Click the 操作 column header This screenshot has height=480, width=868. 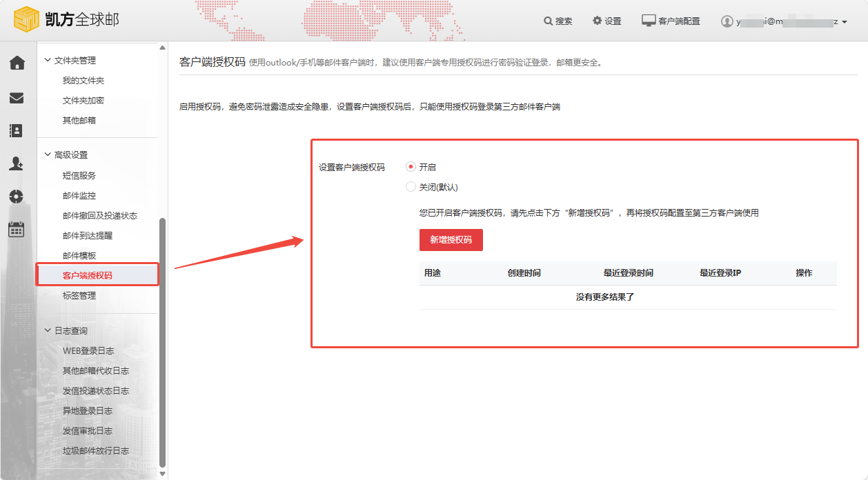[x=804, y=273]
